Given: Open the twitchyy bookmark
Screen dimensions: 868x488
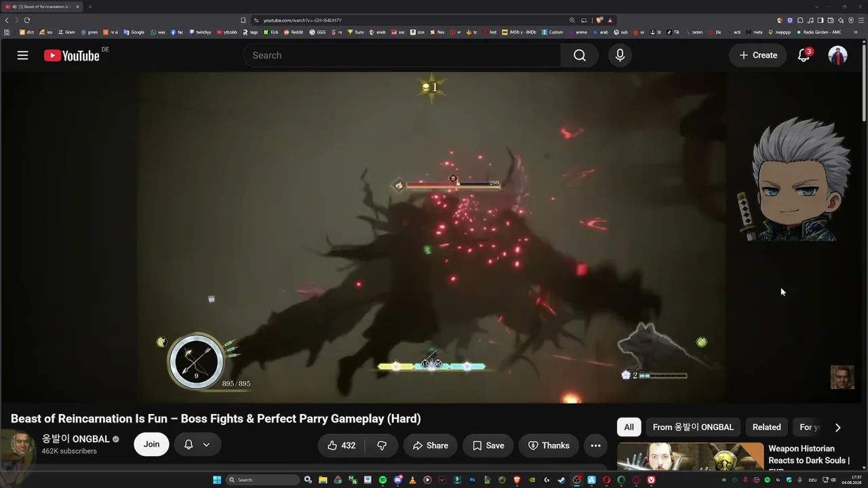Looking at the screenshot, I should point(200,32).
